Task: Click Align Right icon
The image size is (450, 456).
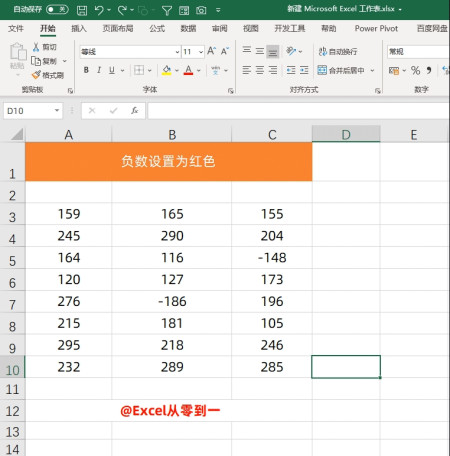Action: pyautogui.click(x=273, y=70)
